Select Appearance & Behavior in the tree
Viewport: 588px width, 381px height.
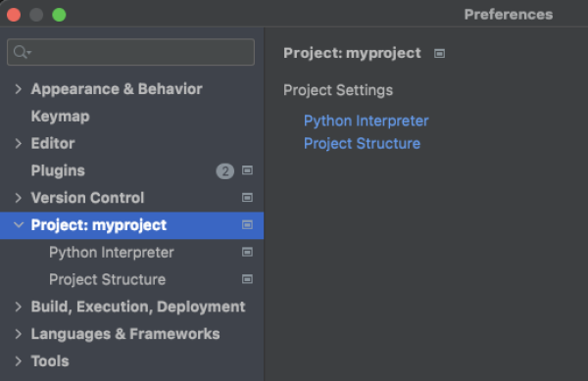click(x=117, y=89)
